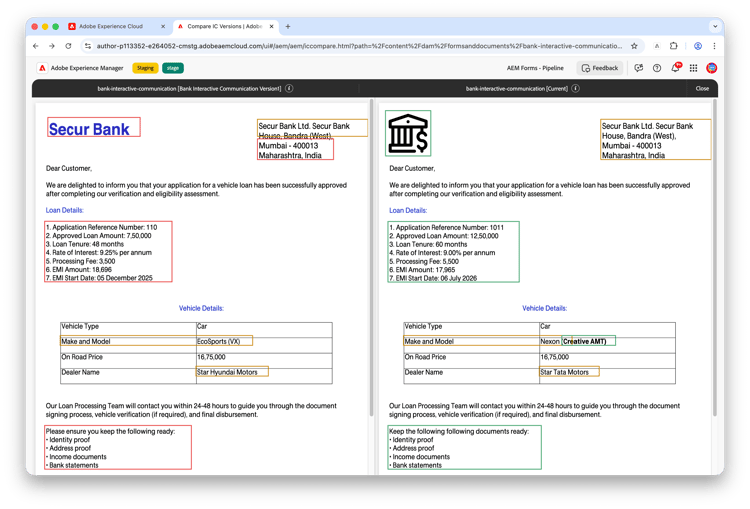The height and width of the screenshot is (509, 750).
Task: Click the browser forward arrow
Action: 52,46
